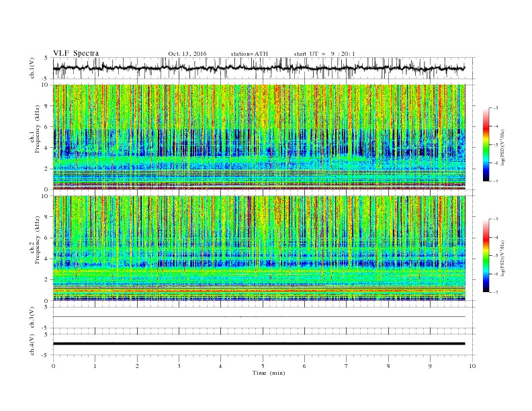This screenshot has width=532, height=411.
Task: Click inside the ch.1 spectrogram panel
Action: click(x=259, y=137)
